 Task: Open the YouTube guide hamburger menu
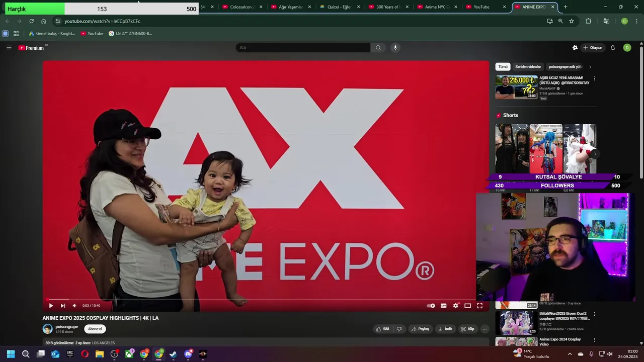9,48
